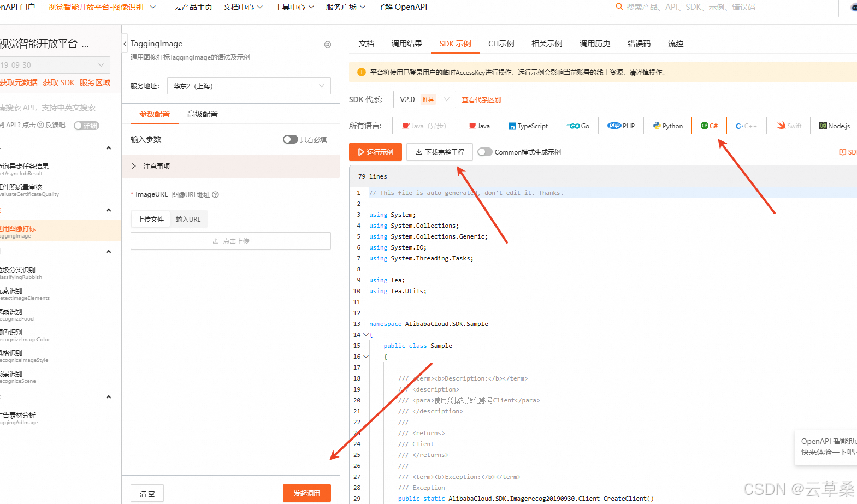Collapse code fold at line 16

pyautogui.click(x=366, y=357)
